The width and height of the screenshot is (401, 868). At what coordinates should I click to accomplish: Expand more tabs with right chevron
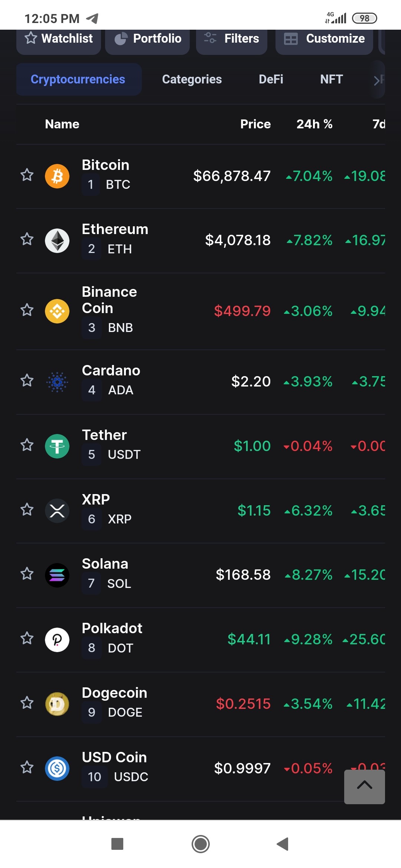tap(378, 79)
